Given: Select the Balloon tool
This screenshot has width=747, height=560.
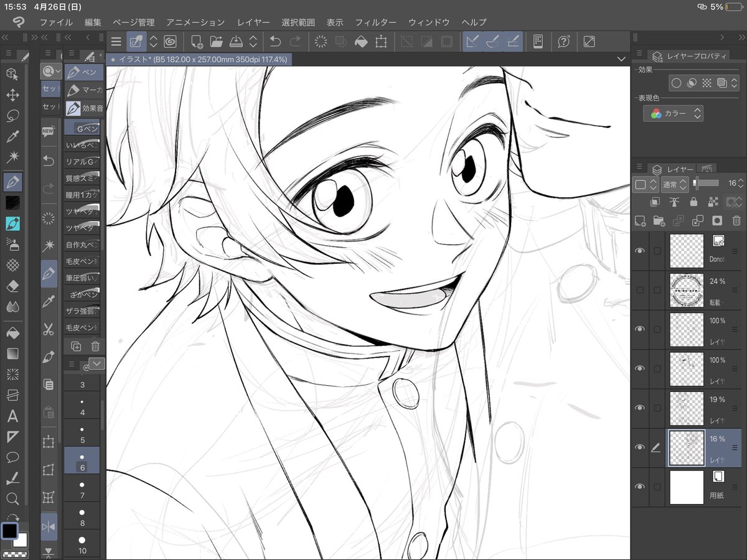Looking at the screenshot, I should tap(12, 458).
